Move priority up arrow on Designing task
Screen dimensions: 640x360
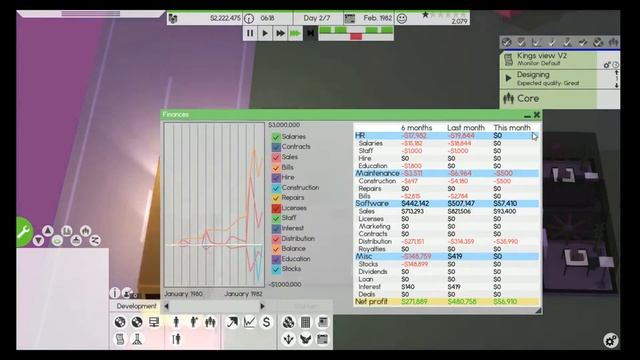(616, 73)
